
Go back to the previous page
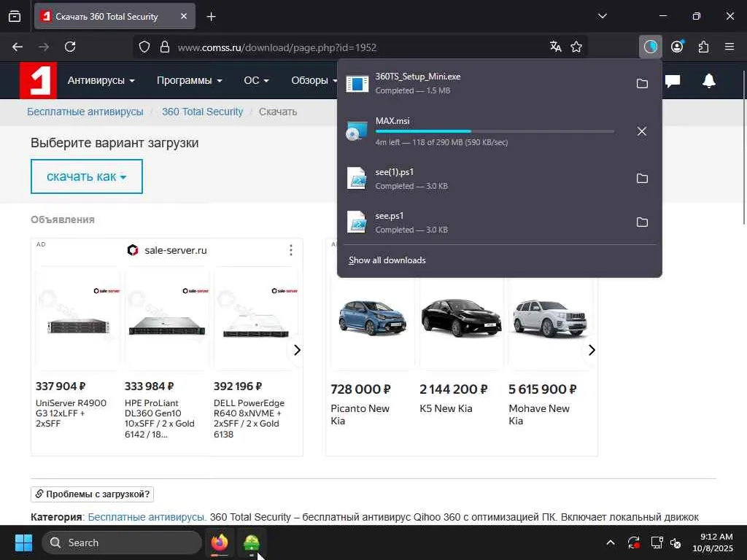(18, 47)
